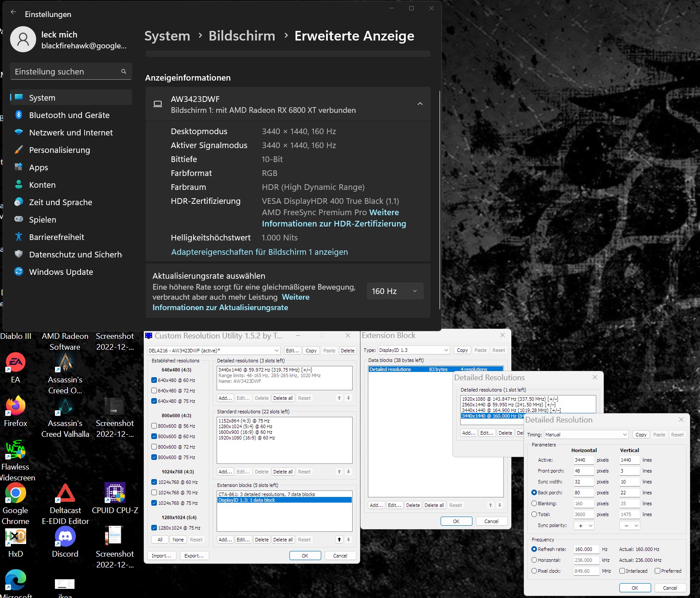This screenshot has height=598, width=700.
Task: Open Informationen zur Aktualisierungsrate link
Action: (220, 307)
